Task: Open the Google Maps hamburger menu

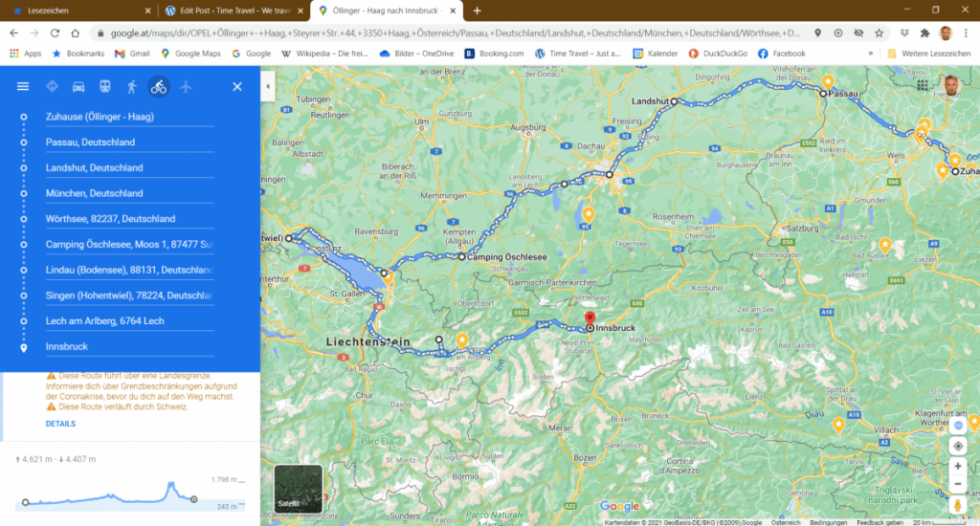Action: (23, 87)
